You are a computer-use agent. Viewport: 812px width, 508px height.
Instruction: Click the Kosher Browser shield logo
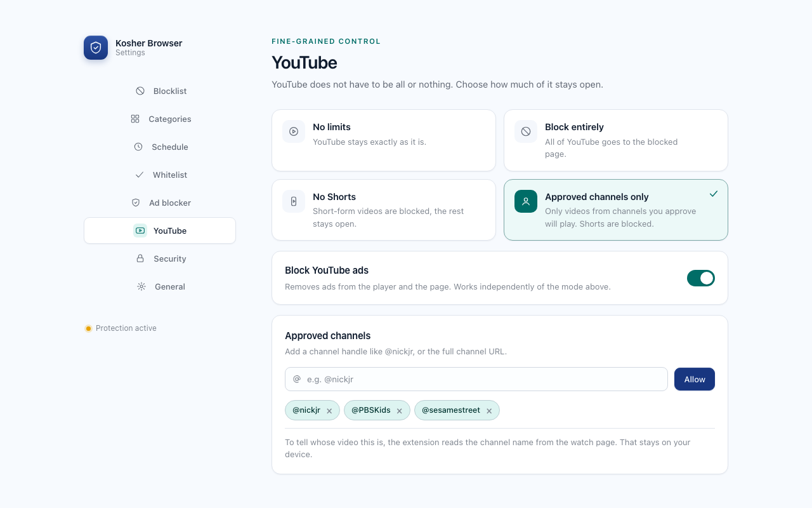pos(96,48)
